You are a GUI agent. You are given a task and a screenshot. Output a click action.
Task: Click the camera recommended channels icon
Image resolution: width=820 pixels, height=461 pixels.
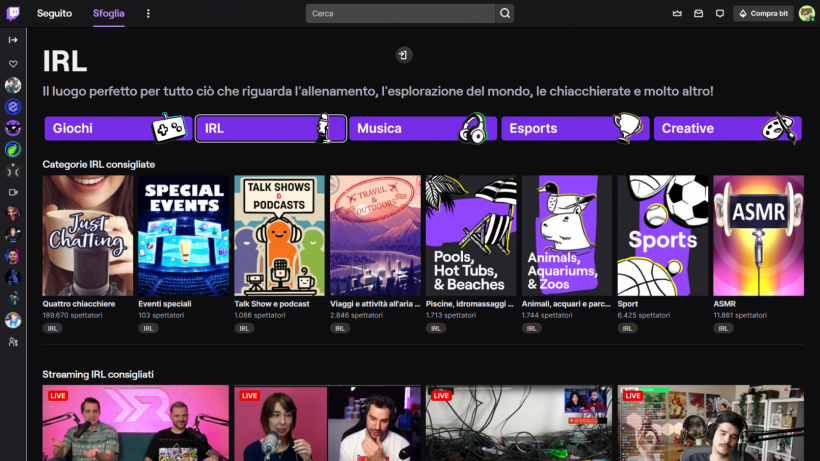(x=13, y=192)
